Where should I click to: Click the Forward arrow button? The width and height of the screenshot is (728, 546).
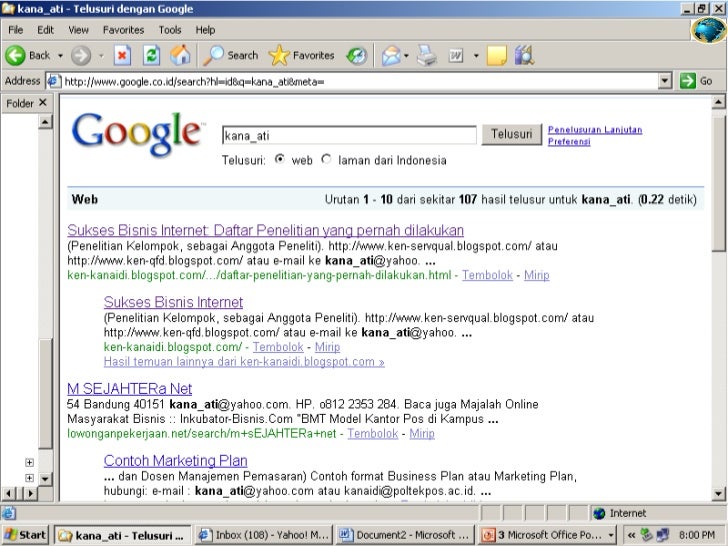pyautogui.click(x=81, y=56)
